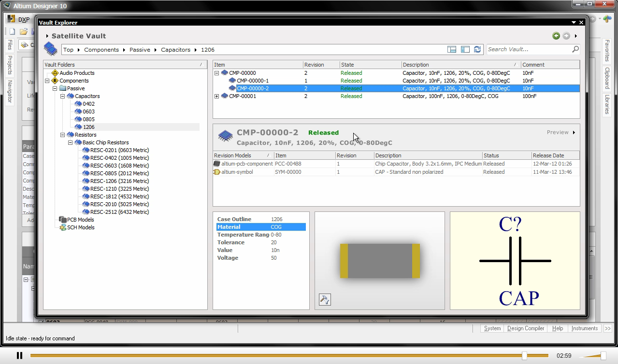Click the Help status bar button
The height and width of the screenshot is (364, 618).
[x=558, y=328]
